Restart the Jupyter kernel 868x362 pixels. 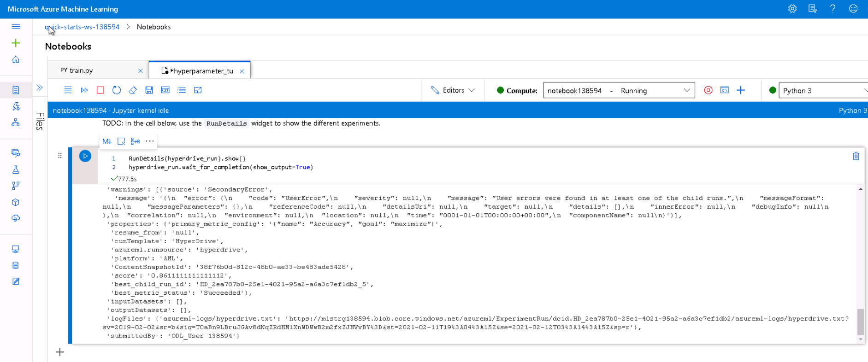pos(117,90)
